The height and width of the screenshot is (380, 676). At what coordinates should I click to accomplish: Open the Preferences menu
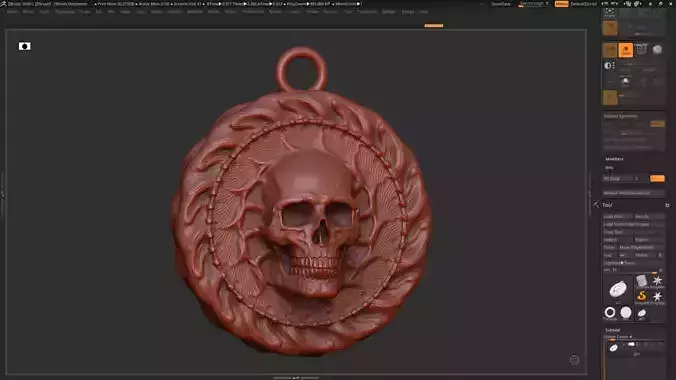pos(253,12)
